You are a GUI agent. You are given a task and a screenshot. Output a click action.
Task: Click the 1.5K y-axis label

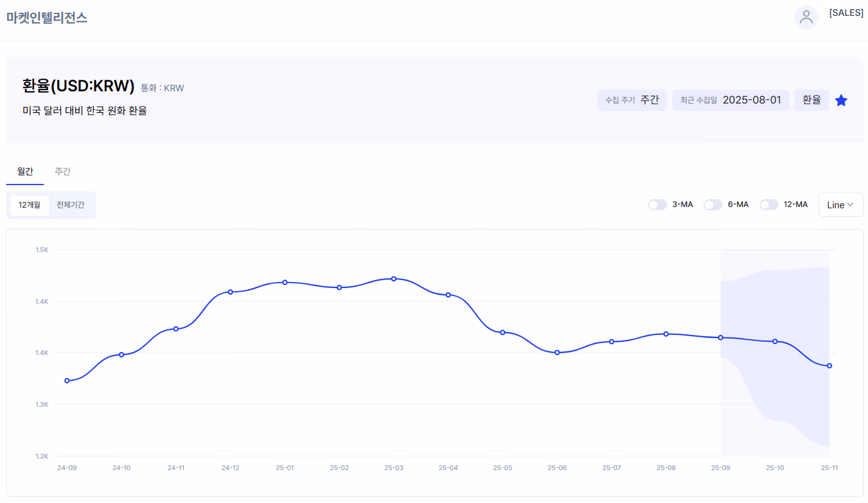click(42, 250)
